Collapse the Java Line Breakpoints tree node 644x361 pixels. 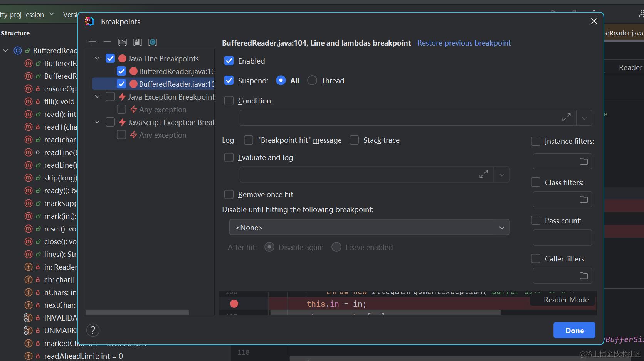pyautogui.click(x=97, y=59)
